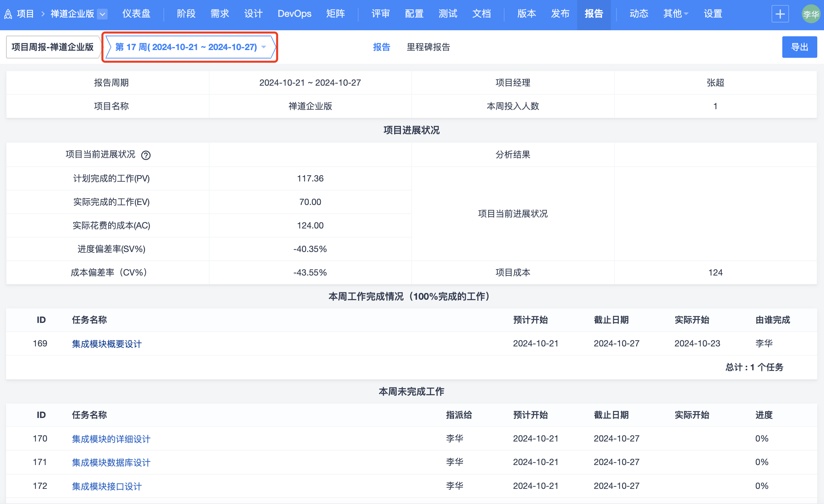Open the 仪表盘 menu item
The width and height of the screenshot is (824, 504).
(136, 14)
